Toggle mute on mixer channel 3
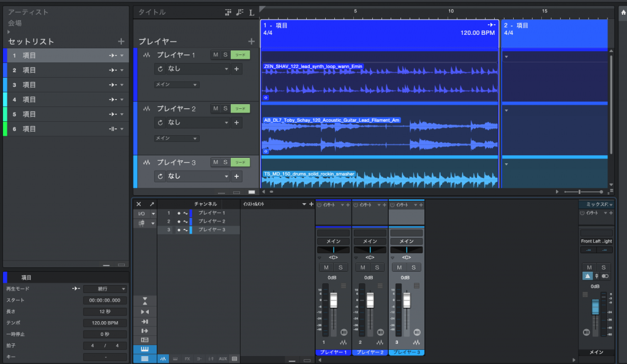Screen dimensions: 627x364 pos(400,267)
